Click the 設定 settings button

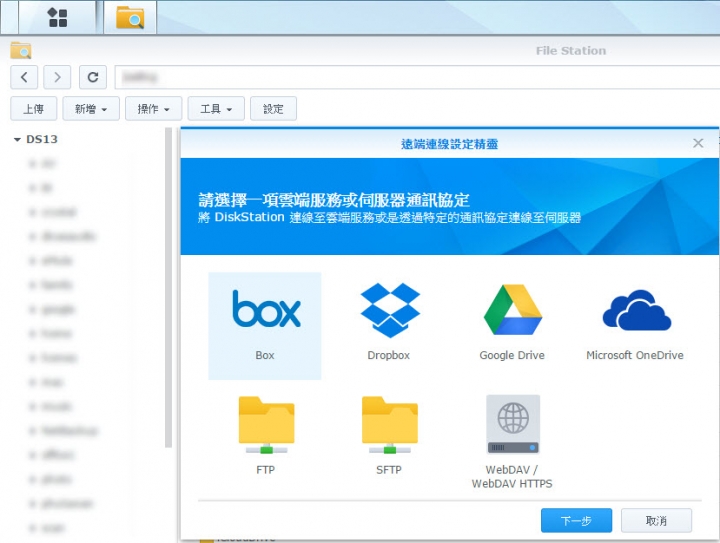coord(273,109)
